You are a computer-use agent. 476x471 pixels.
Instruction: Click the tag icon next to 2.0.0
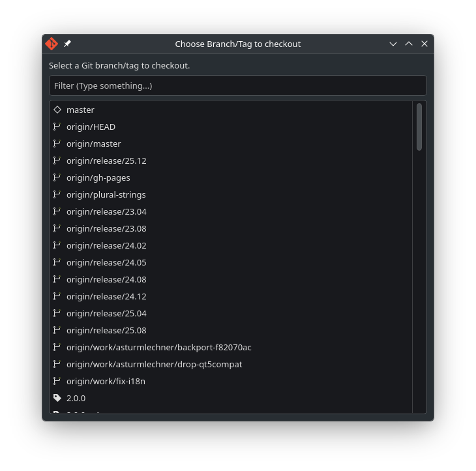[x=57, y=398]
